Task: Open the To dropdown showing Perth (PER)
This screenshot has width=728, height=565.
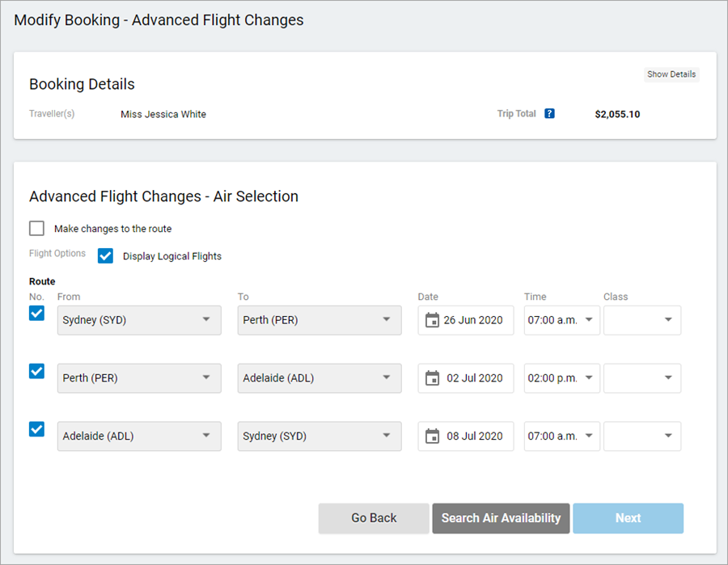Action: pos(320,320)
